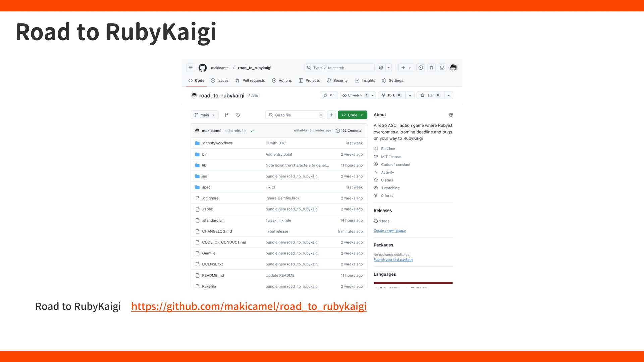Click the add file plus button
644x362 pixels.
[331, 115]
